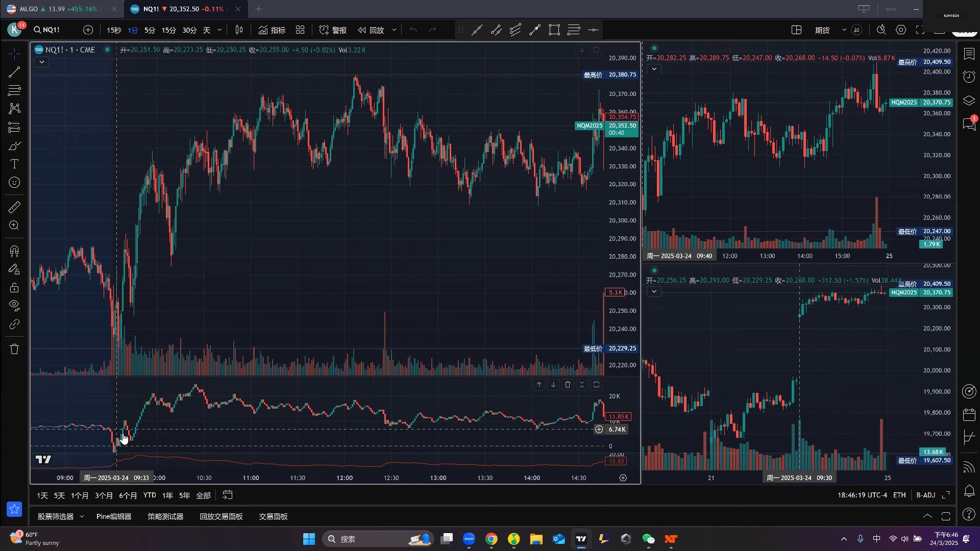Toggle the magnet mode tool
980x551 pixels.
(x=14, y=251)
